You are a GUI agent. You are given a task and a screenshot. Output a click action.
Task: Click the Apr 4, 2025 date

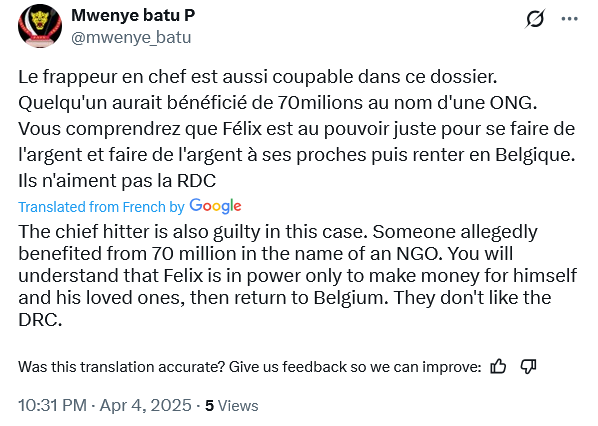[145, 405]
